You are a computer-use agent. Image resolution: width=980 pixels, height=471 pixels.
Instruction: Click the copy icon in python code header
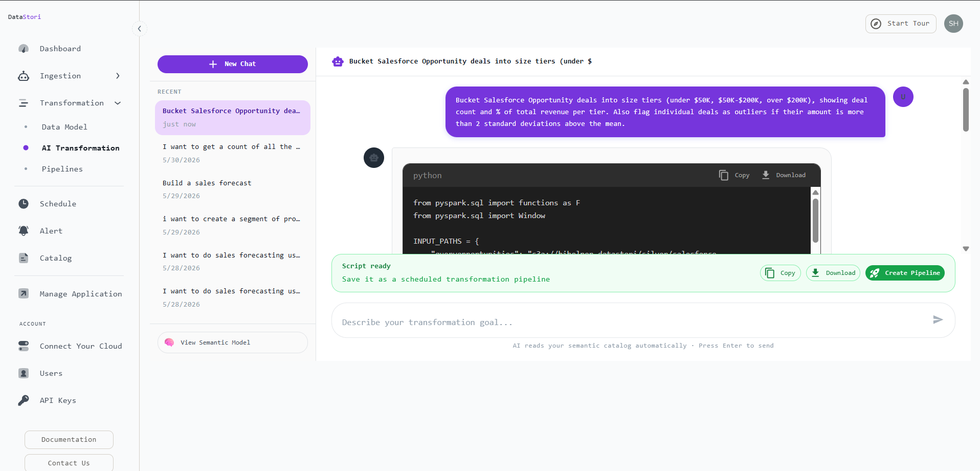click(x=724, y=175)
